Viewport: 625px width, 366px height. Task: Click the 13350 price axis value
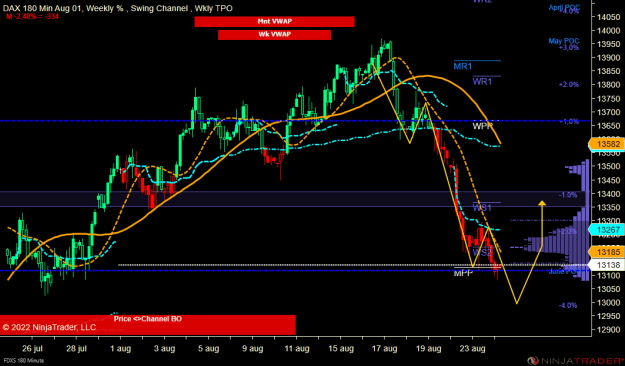tap(609, 207)
